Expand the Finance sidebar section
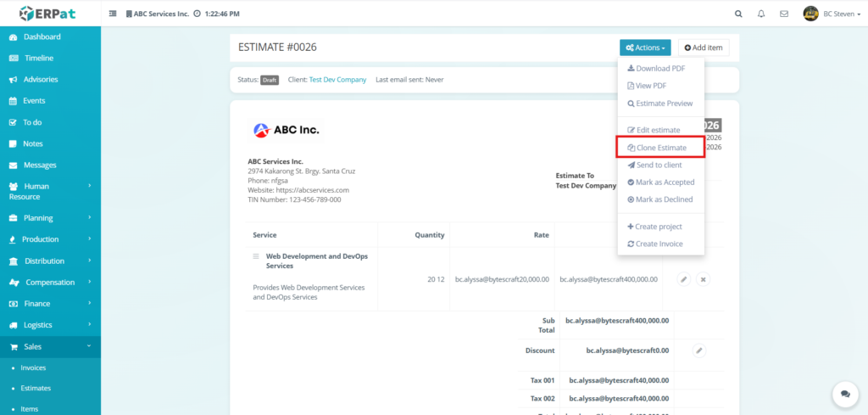This screenshot has width=868, height=415. tap(49, 304)
